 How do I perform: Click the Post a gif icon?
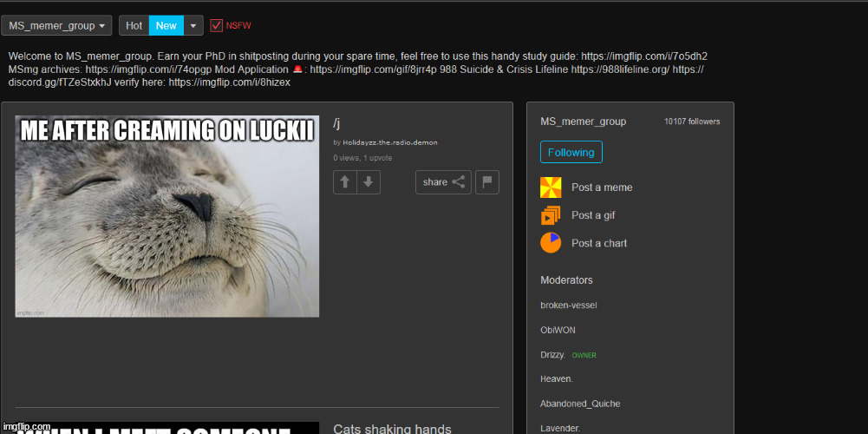coord(551,215)
